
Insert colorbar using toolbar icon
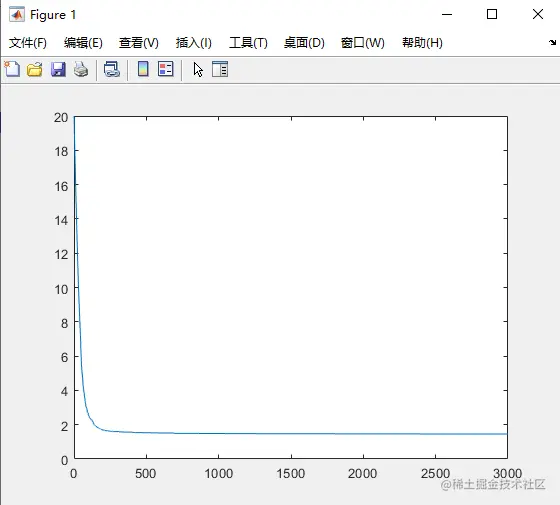click(x=143, y=69)
